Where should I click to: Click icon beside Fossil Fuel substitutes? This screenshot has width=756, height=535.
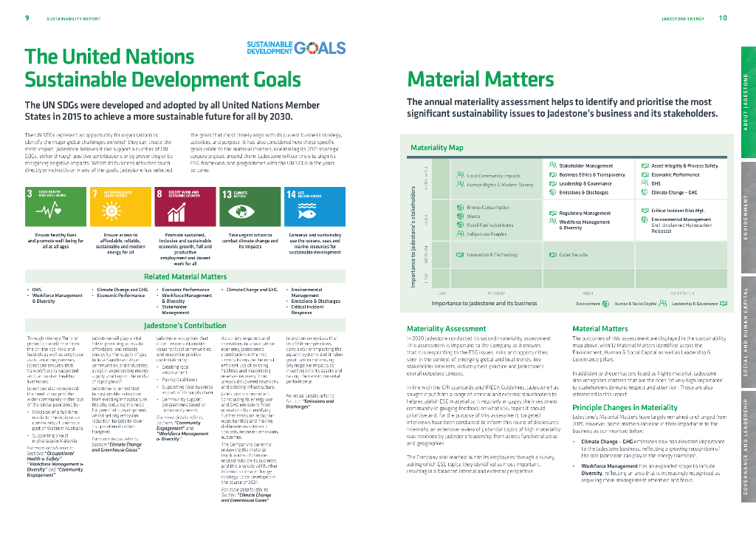461,225
